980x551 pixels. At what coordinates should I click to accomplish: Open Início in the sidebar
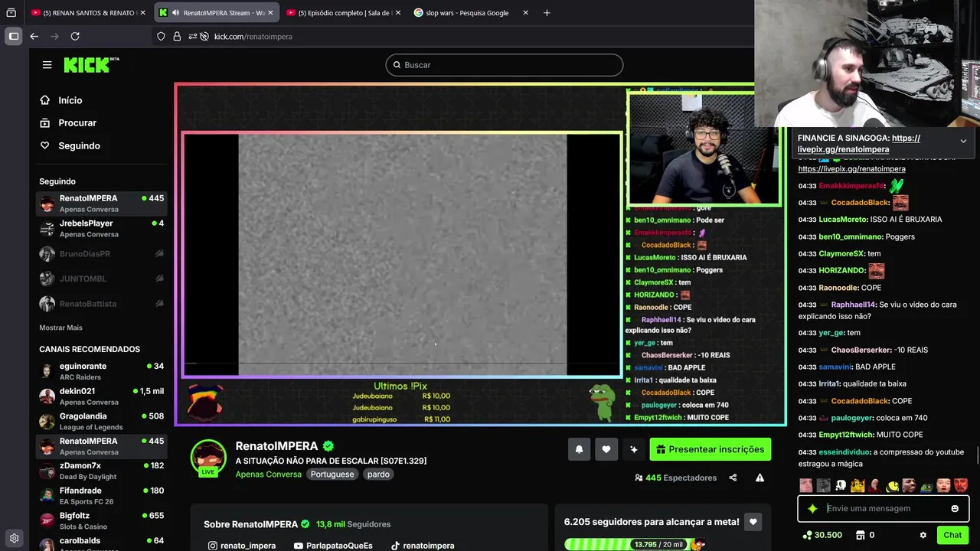pos(60,100)
